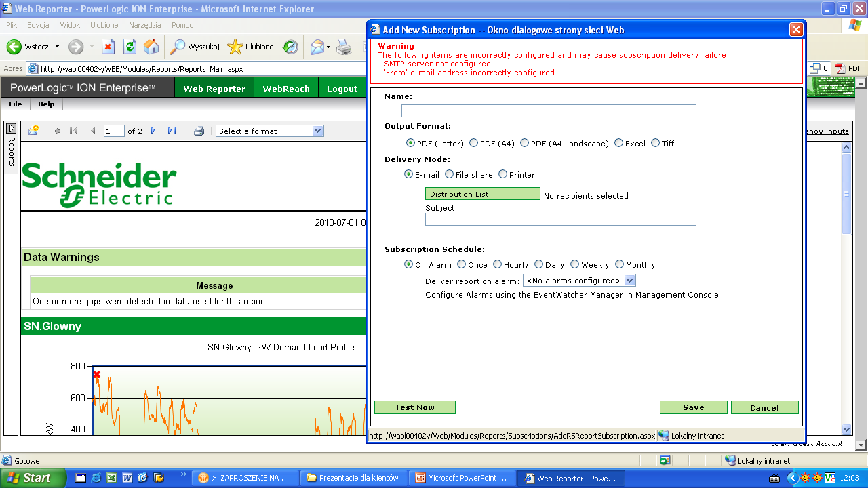The height and width of the screenshot is (488, 868).
Task: Click the Test Now button
Action: 415,407
